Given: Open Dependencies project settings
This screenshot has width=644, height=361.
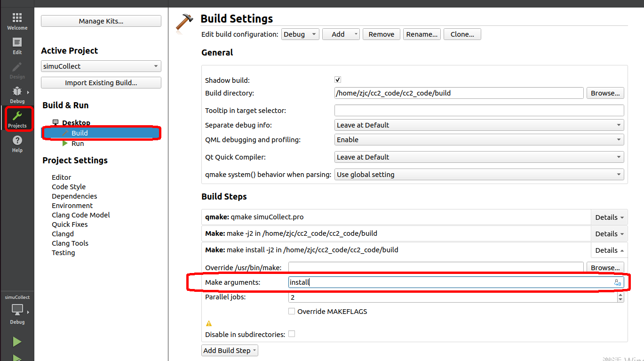Looking at the screenshot, I should (74, 196).
